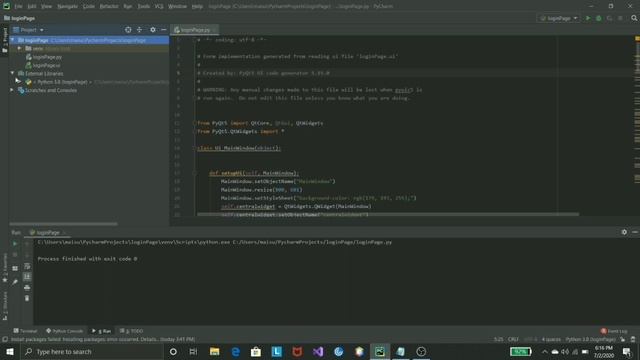Viewport: 640px width, 360px height.
Task: Open File Explorer from taskbar
Action: (214, 351)
